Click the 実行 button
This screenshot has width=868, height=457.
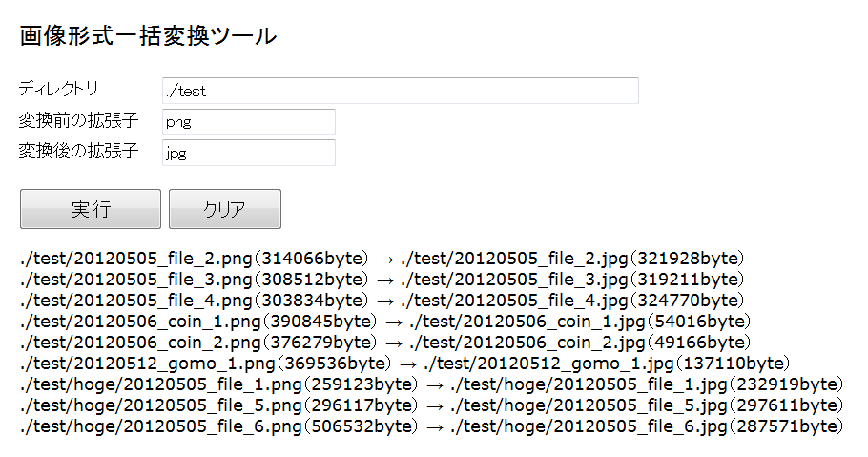[x=91, y=209]
